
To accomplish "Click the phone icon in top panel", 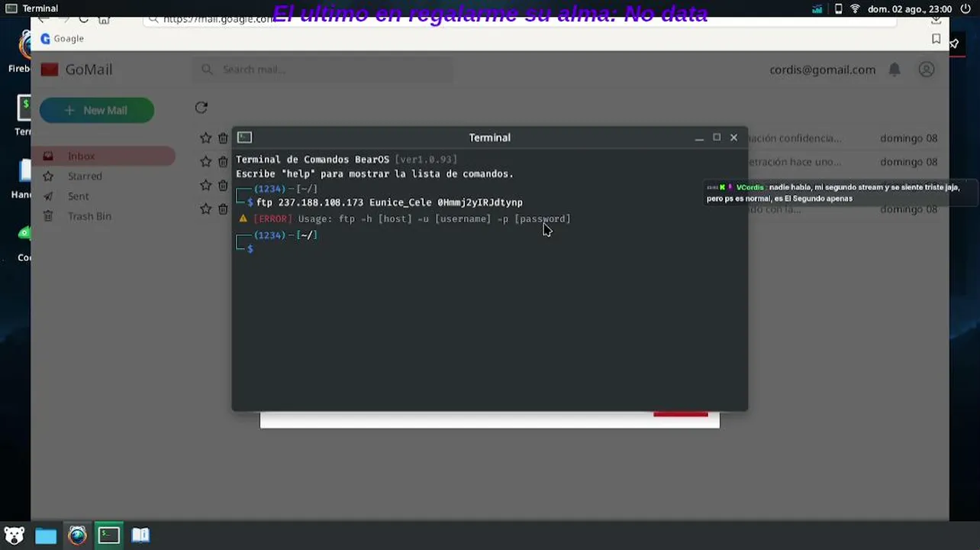I will click(838, 9).
